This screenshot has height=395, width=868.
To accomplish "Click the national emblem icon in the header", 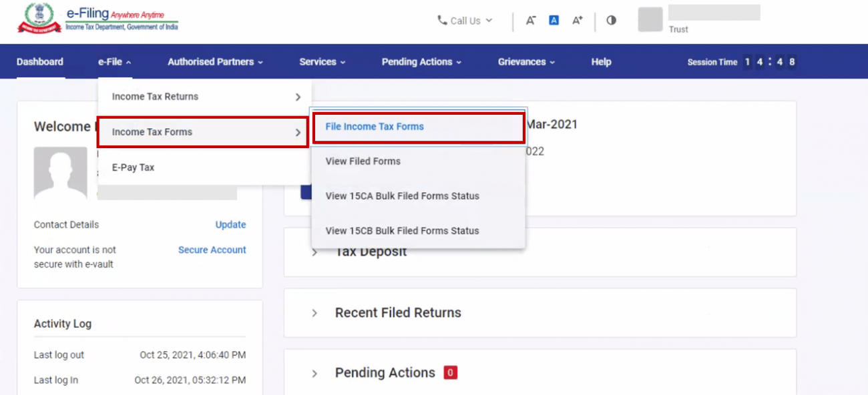I will pyautogui.click(x=37, y=18).
